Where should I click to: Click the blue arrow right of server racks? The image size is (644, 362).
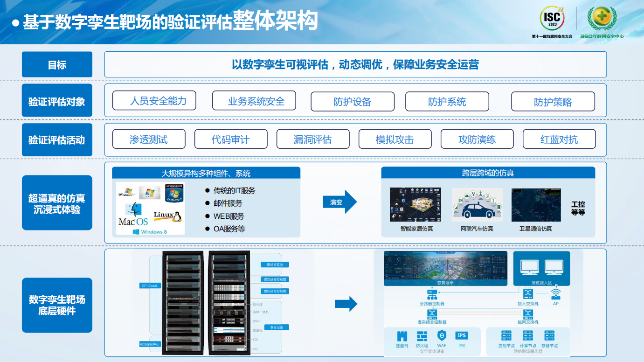[346, 304]
